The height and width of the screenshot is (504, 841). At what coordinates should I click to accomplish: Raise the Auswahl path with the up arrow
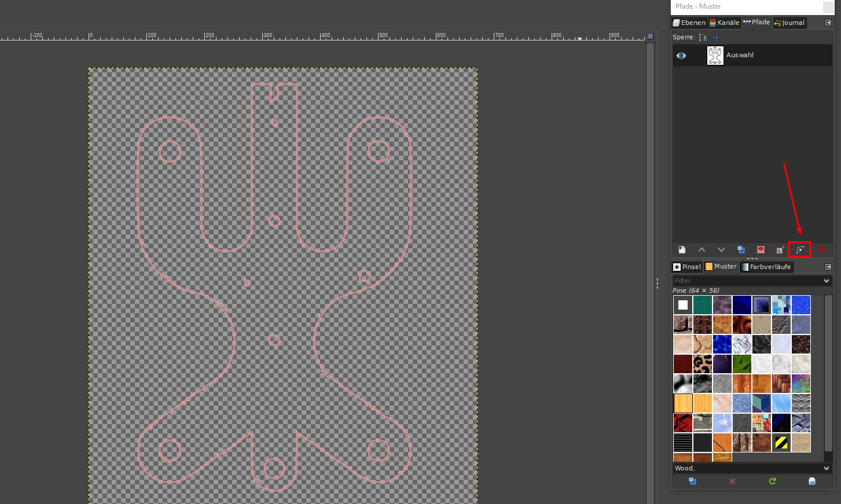tap(702, 249)
